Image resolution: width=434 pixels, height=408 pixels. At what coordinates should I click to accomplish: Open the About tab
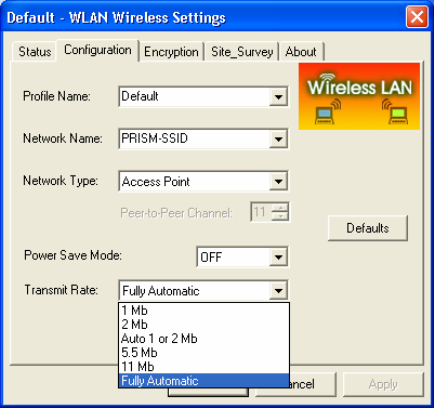301,52
